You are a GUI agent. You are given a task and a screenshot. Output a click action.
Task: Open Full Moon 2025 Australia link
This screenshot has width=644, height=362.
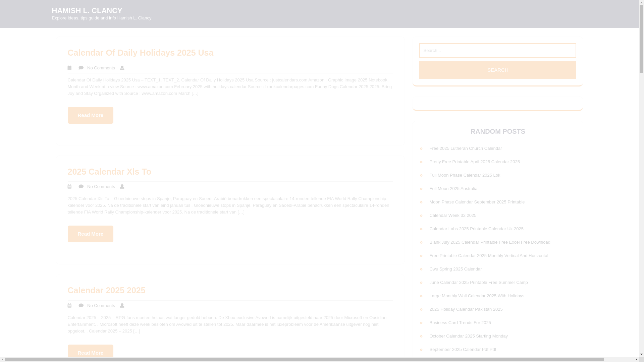[x=453, y=189]
